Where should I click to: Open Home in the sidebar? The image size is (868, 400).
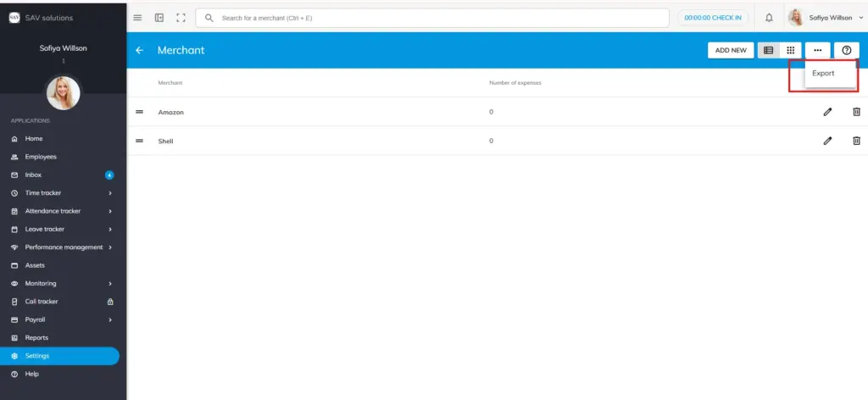(x=34, y=139)
